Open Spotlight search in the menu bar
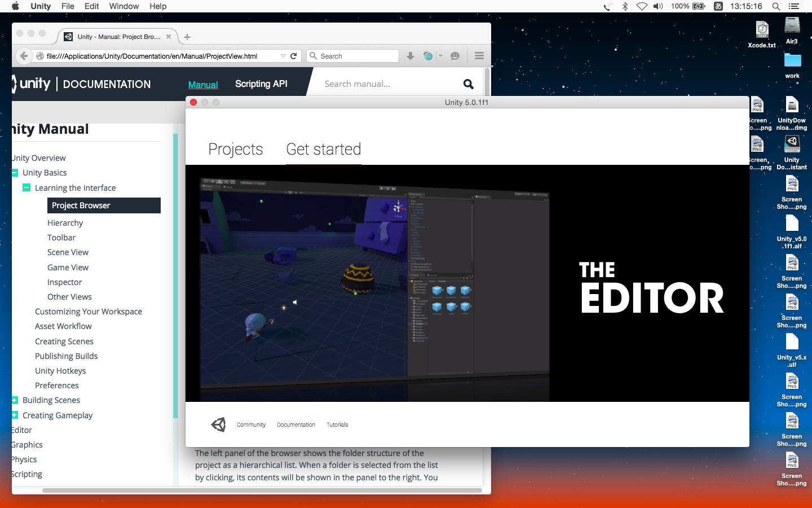The image size is (812, 508). (x=776, y=6)
